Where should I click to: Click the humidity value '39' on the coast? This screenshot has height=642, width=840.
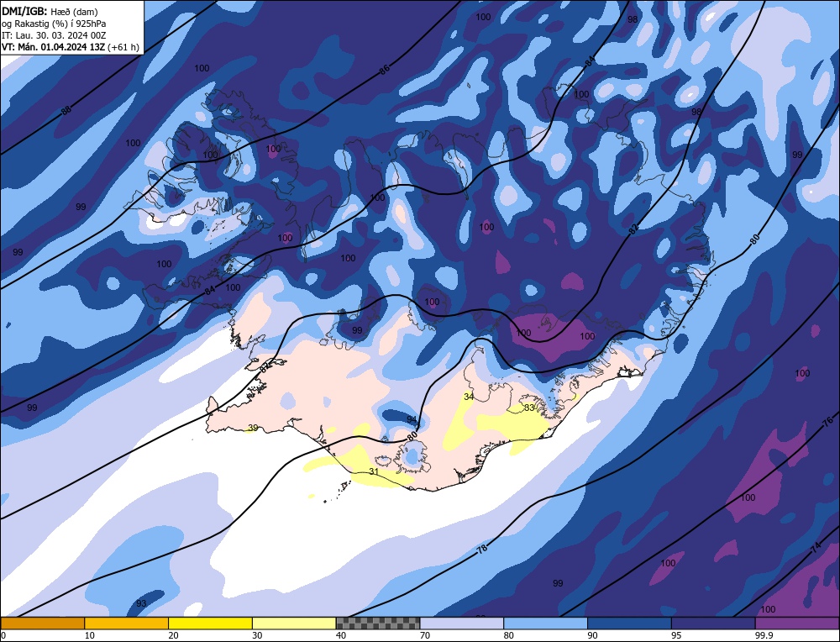tap(253, 427)
